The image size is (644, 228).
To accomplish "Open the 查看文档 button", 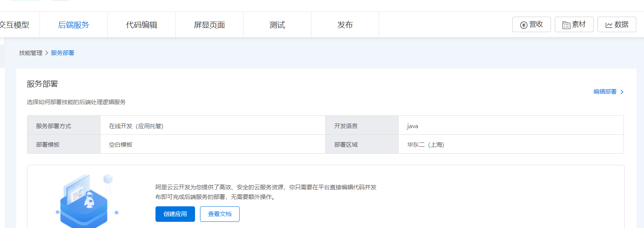I will point(220,214).
